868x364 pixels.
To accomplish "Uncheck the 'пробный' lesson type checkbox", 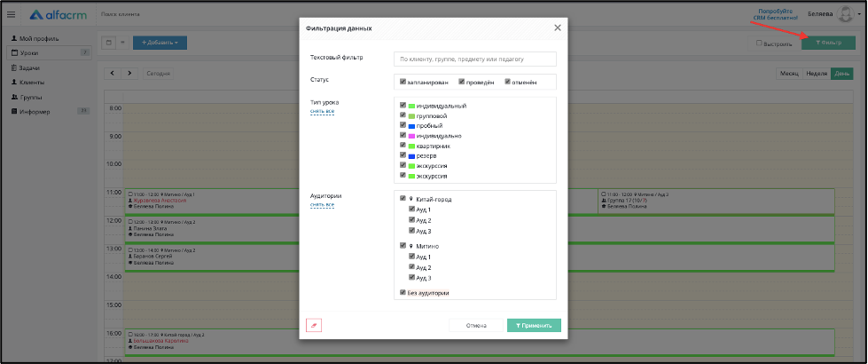I will pyautogui.click(x=403, y=125).
